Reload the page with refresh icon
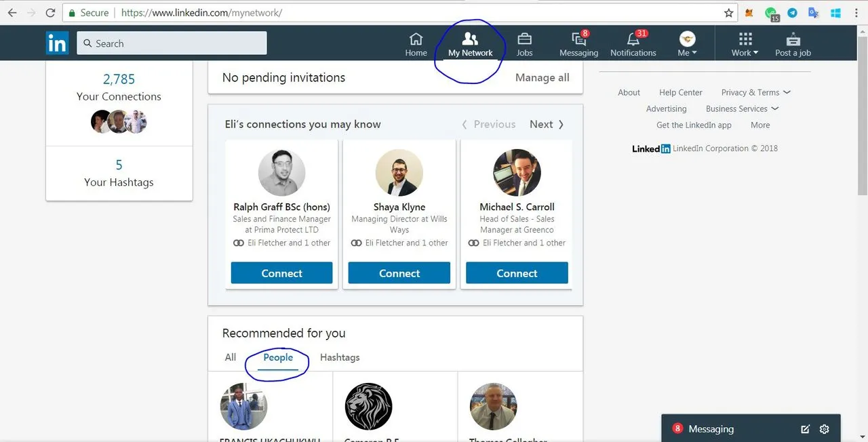This screenshot has width=868, height=442. 50,13
